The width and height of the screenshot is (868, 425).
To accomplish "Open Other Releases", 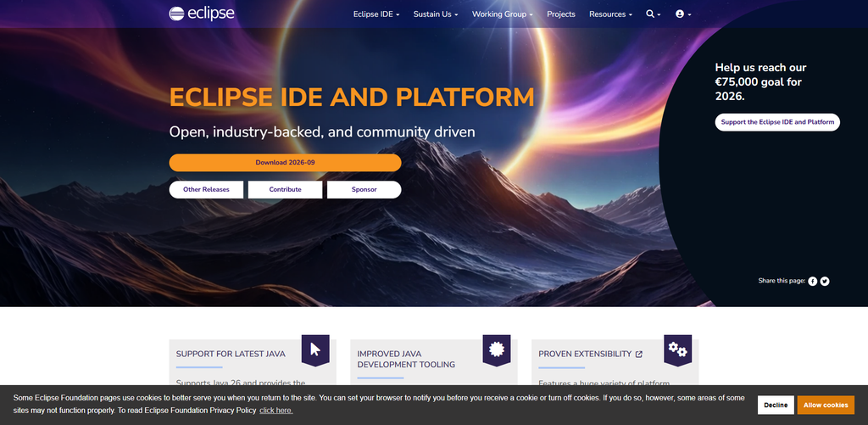I will tap(206, 189).
